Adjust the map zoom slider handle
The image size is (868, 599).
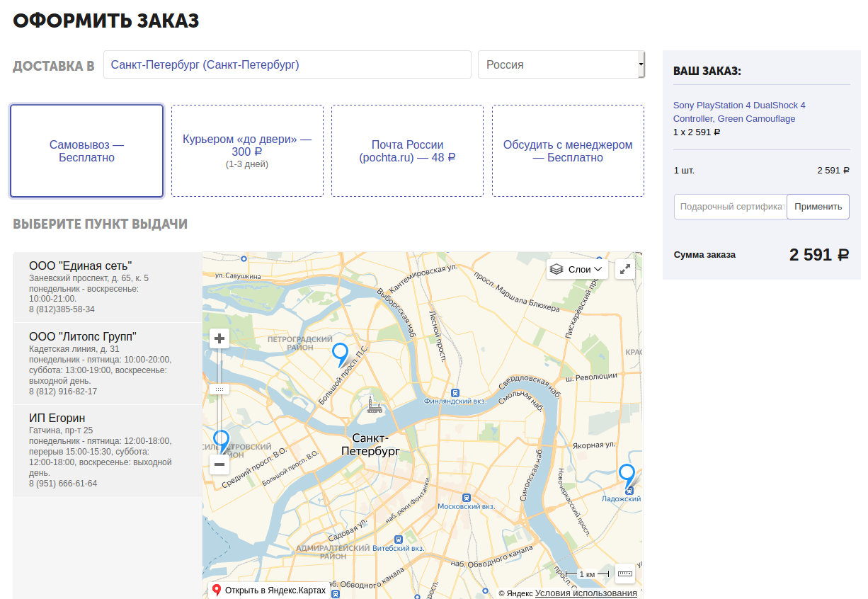pyautogui.click(x=219, y=389)
